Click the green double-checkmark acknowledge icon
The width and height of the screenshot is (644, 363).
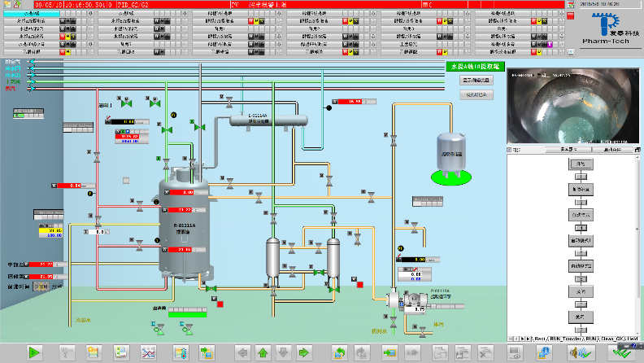coord(622,352)
